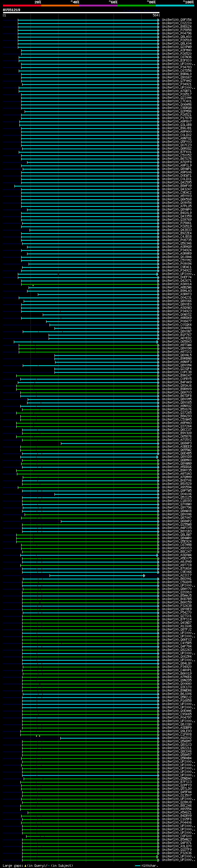Image resolution: width=197 pixels, height=868 pixels.
Task: Select the UniRef100_A3AV14 label
Action: coord(177,284)
